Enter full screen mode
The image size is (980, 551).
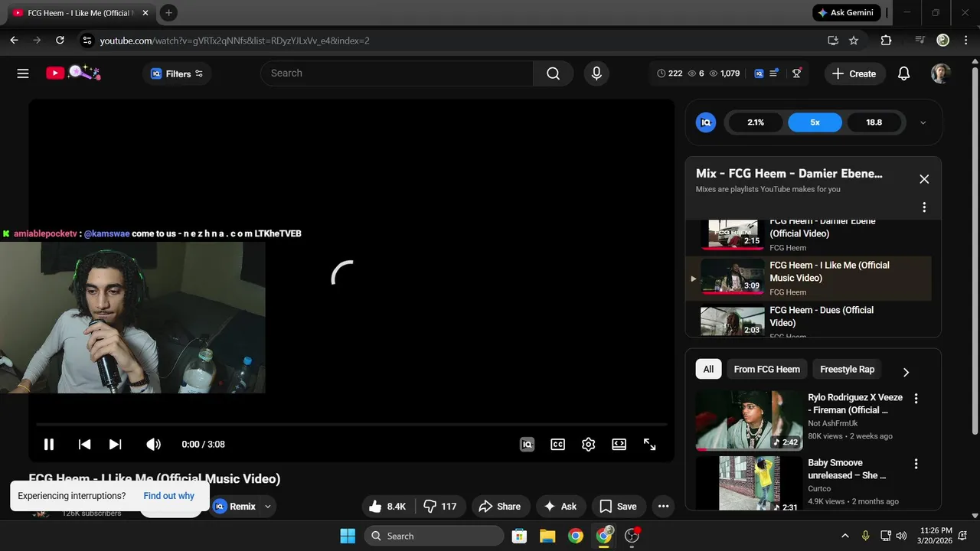[649, 444]
